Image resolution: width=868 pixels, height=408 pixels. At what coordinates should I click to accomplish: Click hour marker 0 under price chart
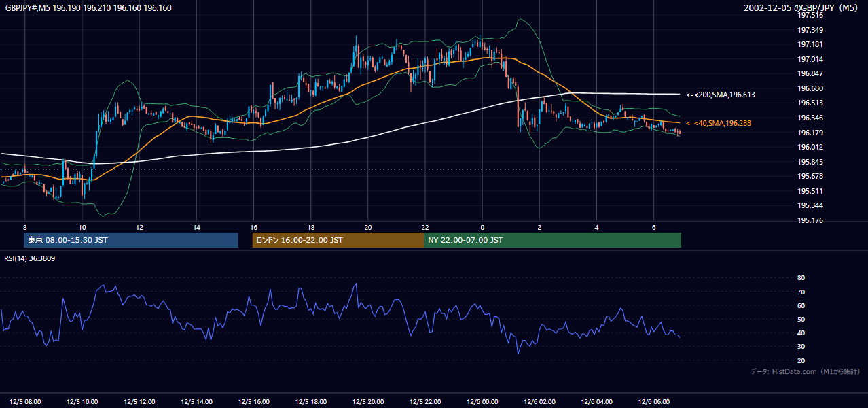(x=482, y=227)
